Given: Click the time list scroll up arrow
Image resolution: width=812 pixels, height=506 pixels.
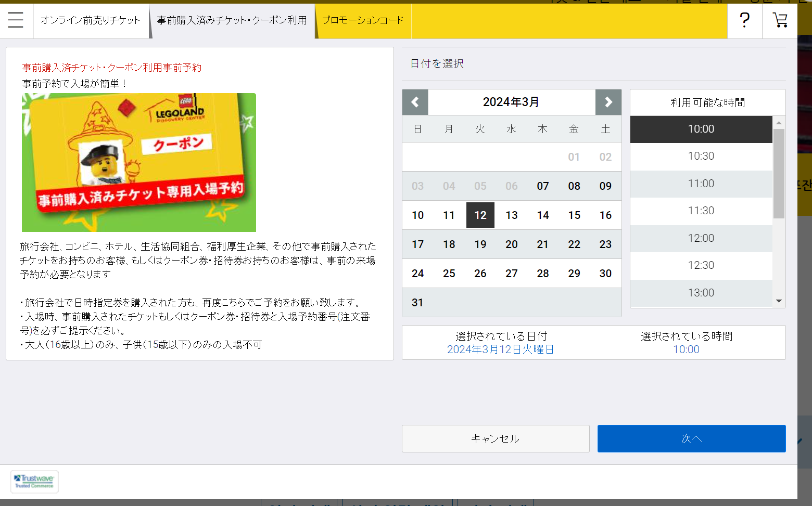Looking at the screenshot, I should 779,123.
